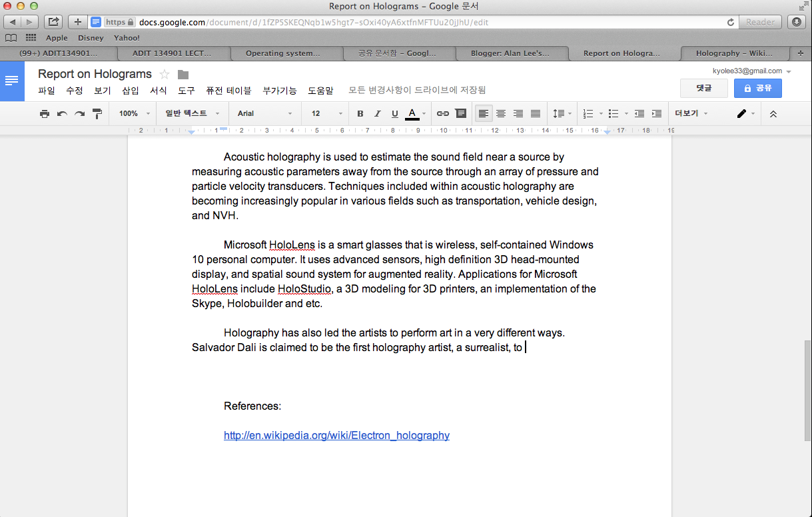
Task: Increase indent using the toolbar icon
Action: tap(657, 114)
